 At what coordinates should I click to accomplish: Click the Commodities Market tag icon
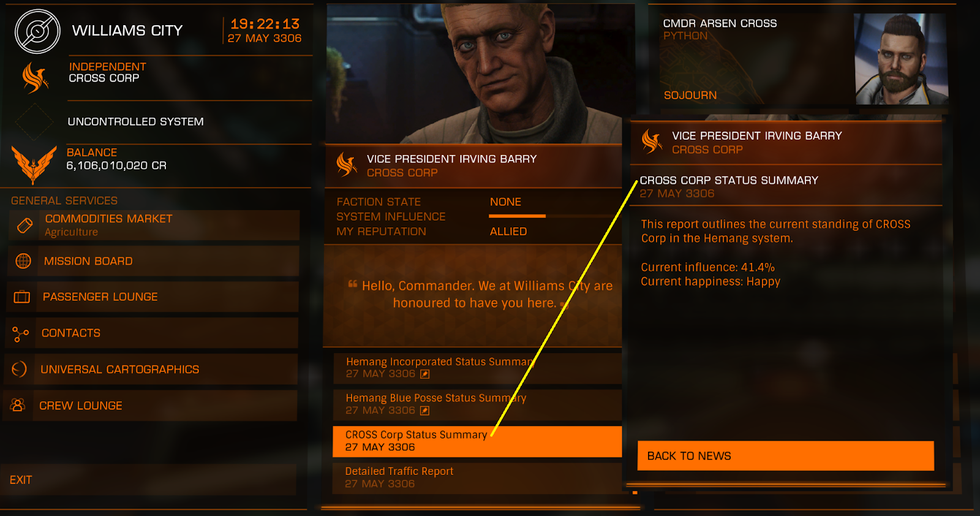pyautogui.click(x=24, y=226)
